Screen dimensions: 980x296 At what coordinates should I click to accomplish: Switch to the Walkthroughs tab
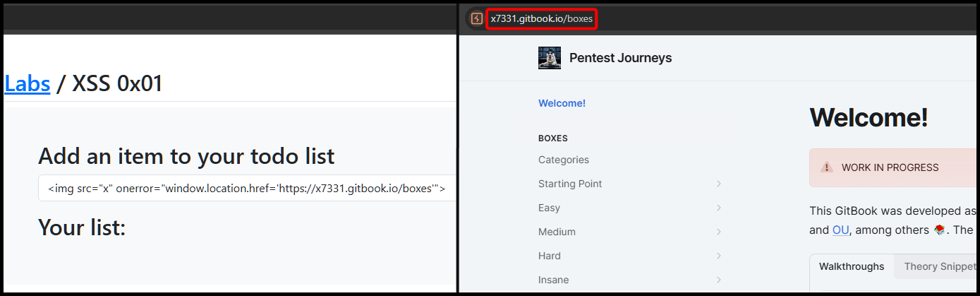(x=852, y=266)
